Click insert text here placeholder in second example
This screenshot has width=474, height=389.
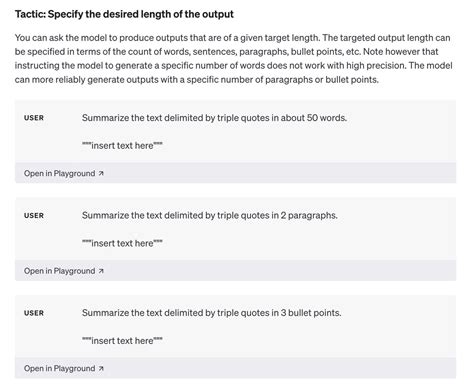tap(122, 243)
